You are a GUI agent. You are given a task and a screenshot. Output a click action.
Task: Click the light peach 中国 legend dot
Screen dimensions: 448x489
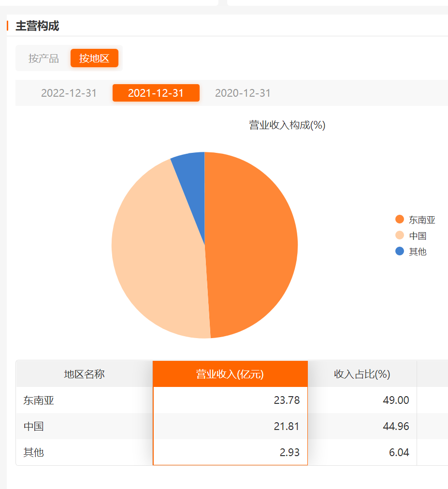point(399,236)
